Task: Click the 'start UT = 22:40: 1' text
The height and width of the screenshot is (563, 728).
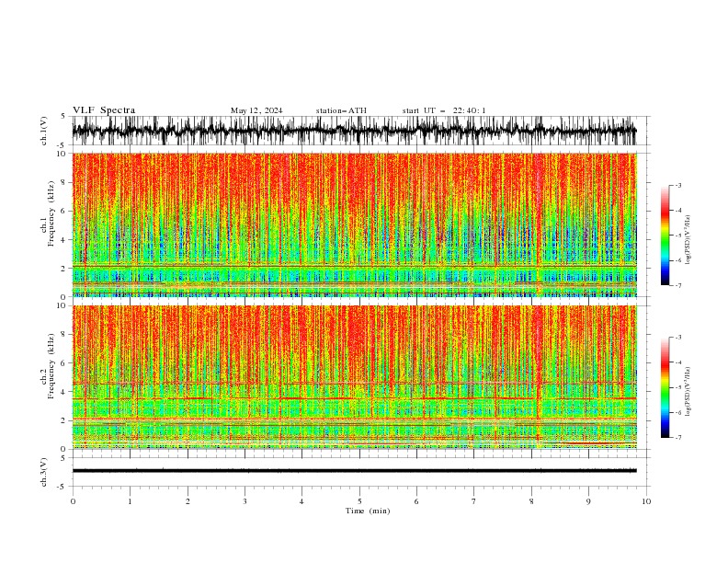Action: click(x=444, y=110)
